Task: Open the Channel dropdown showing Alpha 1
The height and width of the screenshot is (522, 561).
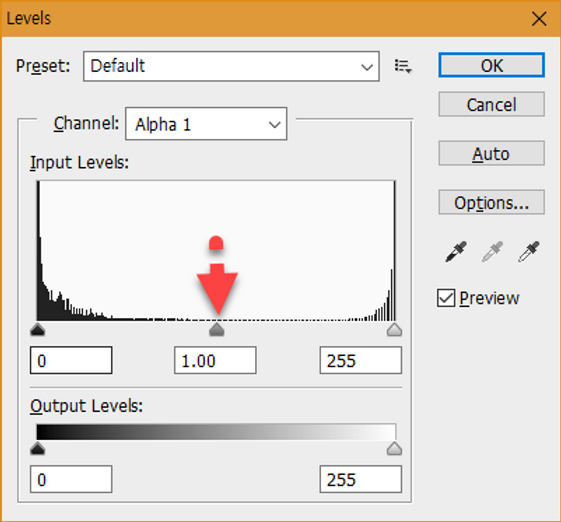Action: tap(206, 124)
